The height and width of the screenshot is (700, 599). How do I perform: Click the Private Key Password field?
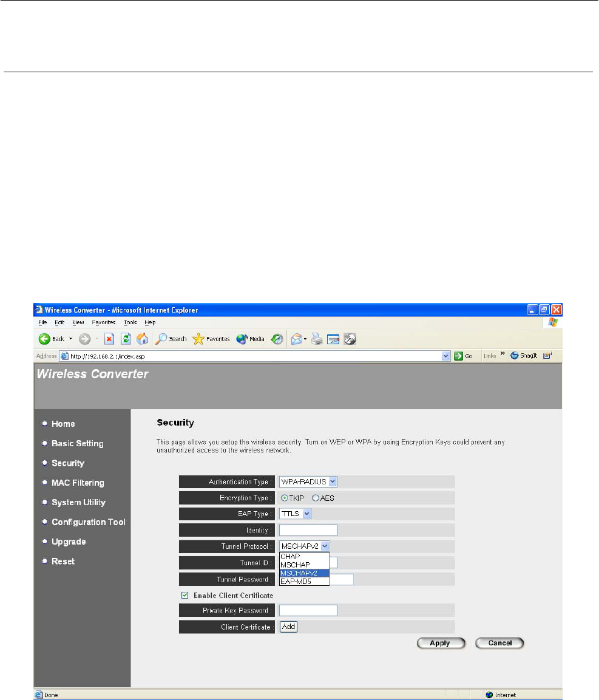(x=308, y=610)
